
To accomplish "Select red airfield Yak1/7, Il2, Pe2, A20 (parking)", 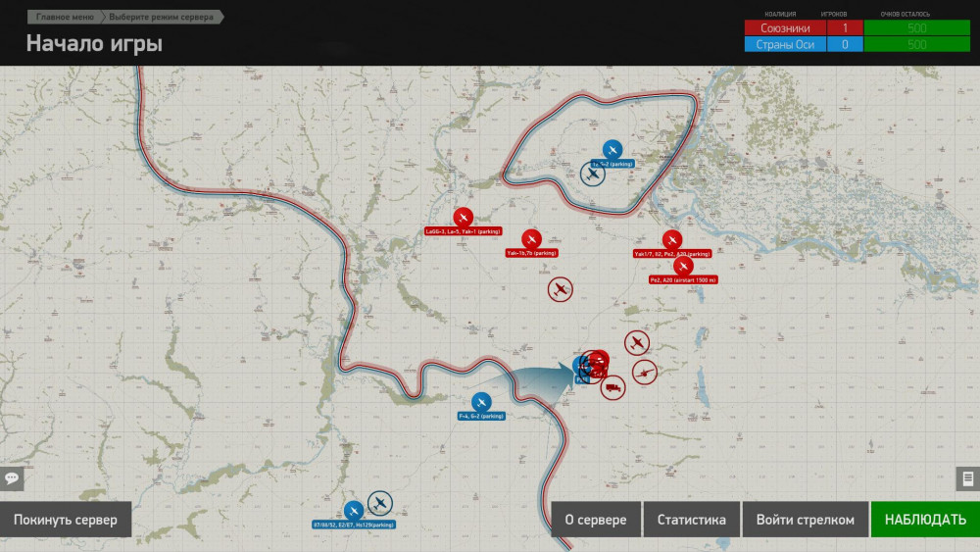I will tap(672, 240).
